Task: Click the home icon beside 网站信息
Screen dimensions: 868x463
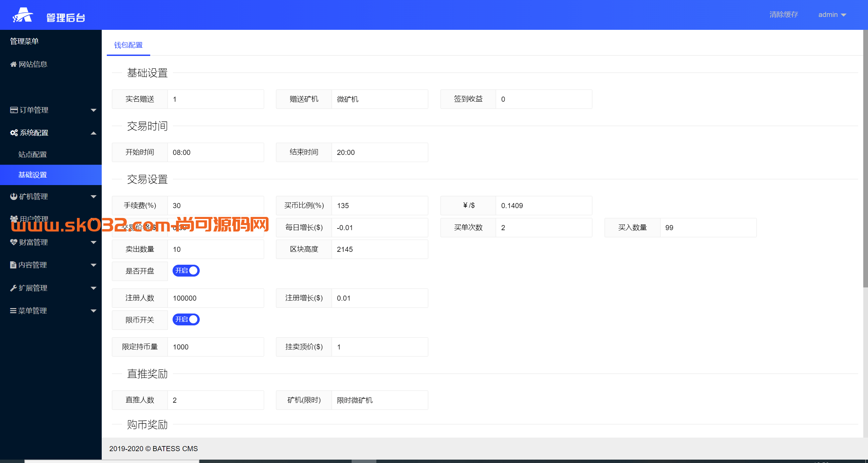Action: coord(14,64)
